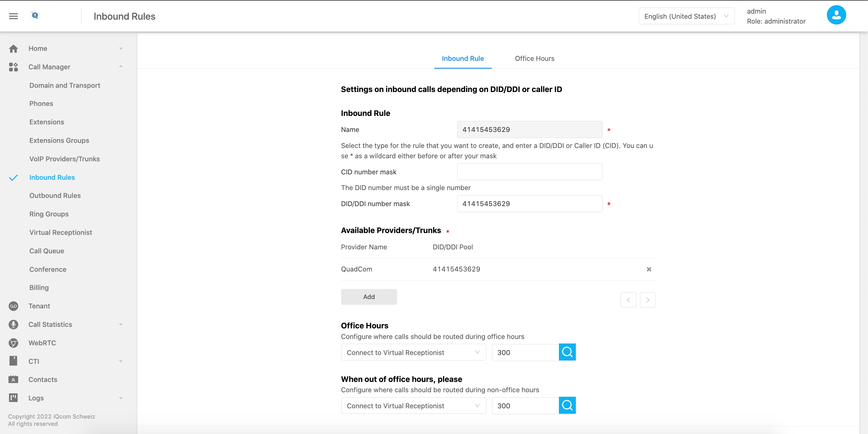Open Billing menu item
Viewport: 868px width, 434px height.
point(39,288)
